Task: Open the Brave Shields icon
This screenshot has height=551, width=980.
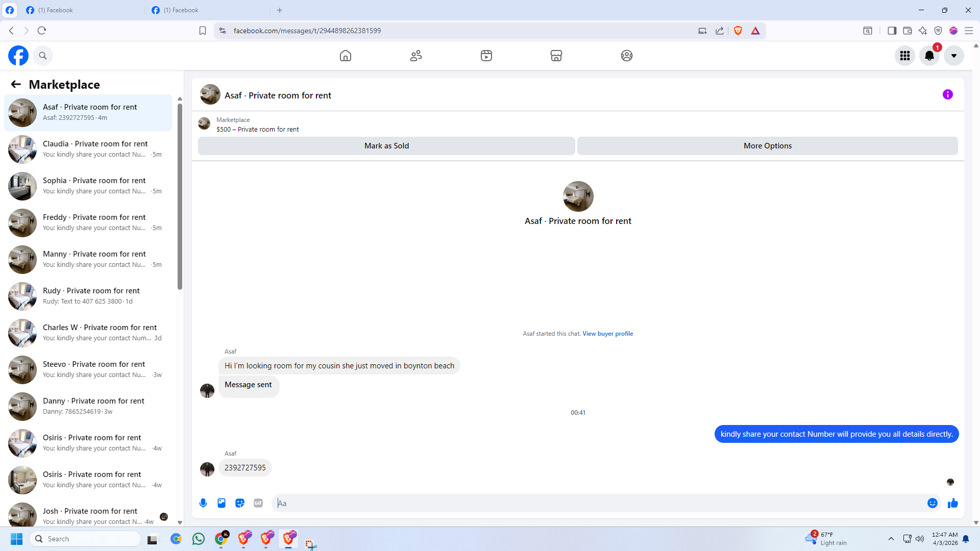Action: tap(738, 31)
